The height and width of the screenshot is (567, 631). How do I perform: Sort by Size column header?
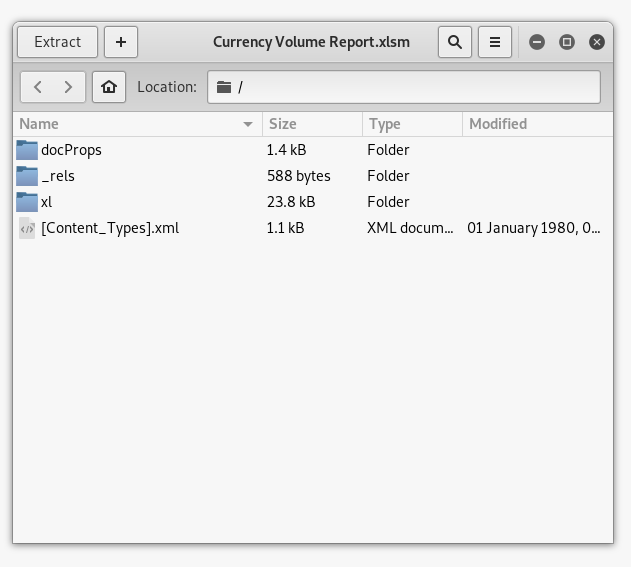click(311, 124)
